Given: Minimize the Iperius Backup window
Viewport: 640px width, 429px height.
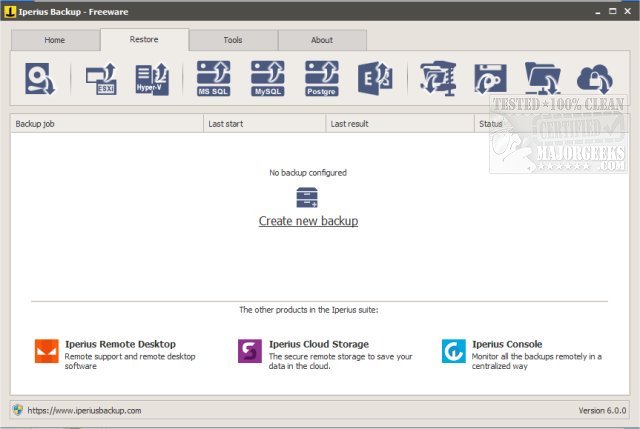Looking at the screenshot, I should [x=598, y=11].
